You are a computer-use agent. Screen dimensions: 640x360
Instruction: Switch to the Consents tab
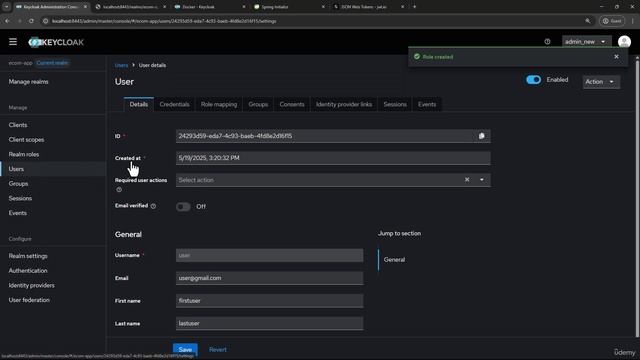pos(292,104)
